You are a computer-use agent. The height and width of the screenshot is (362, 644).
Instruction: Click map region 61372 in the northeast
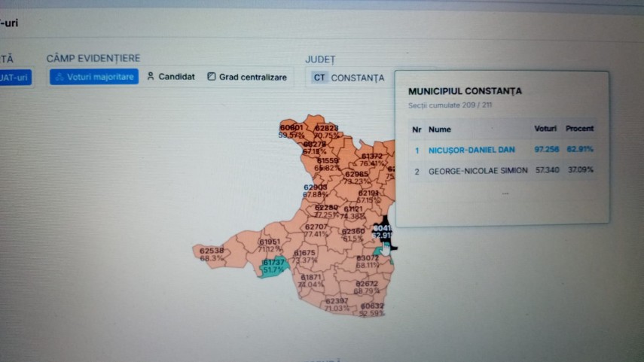(x=371, y=158)
